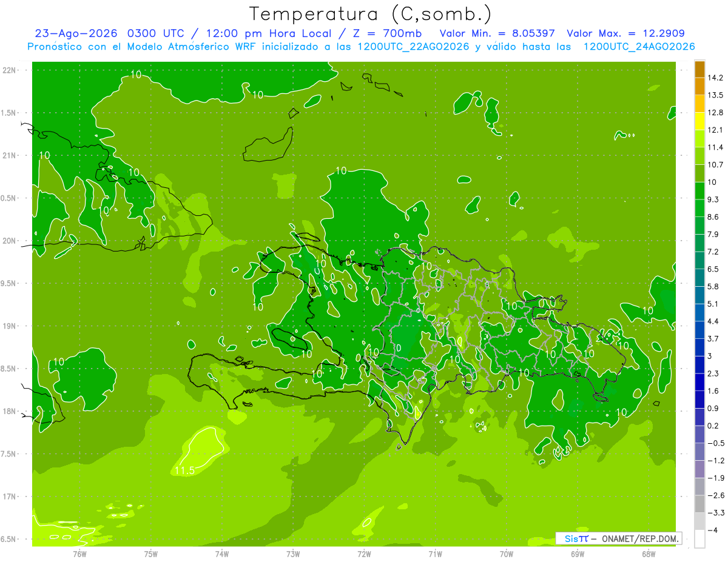Pick the dark blue swatch between 1.6 and 0.9

(699, 399)
